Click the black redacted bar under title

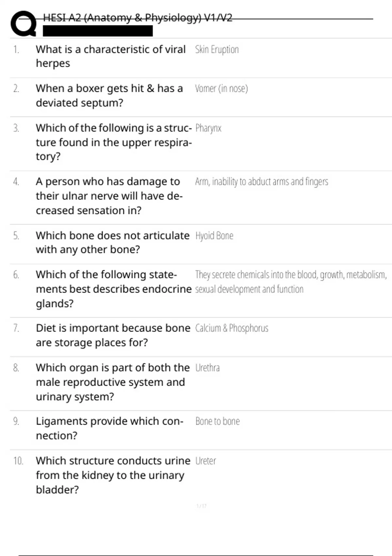click(x=98, y=31)
